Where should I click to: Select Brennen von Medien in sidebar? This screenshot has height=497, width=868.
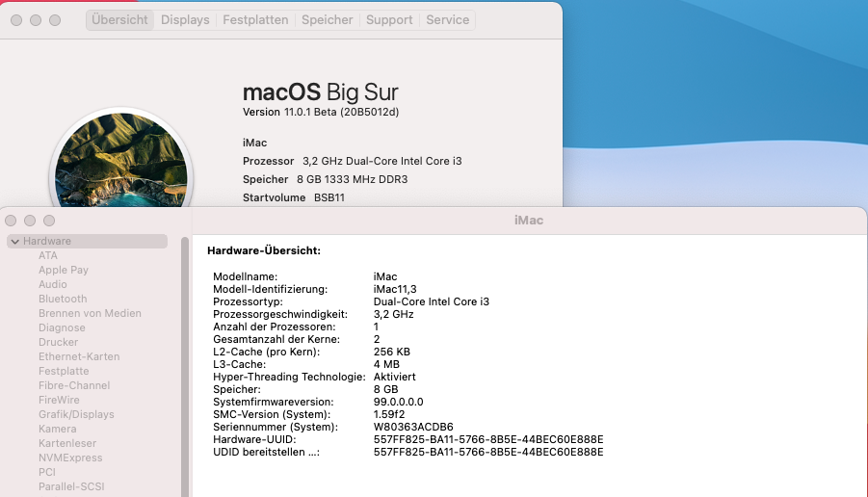90,313
